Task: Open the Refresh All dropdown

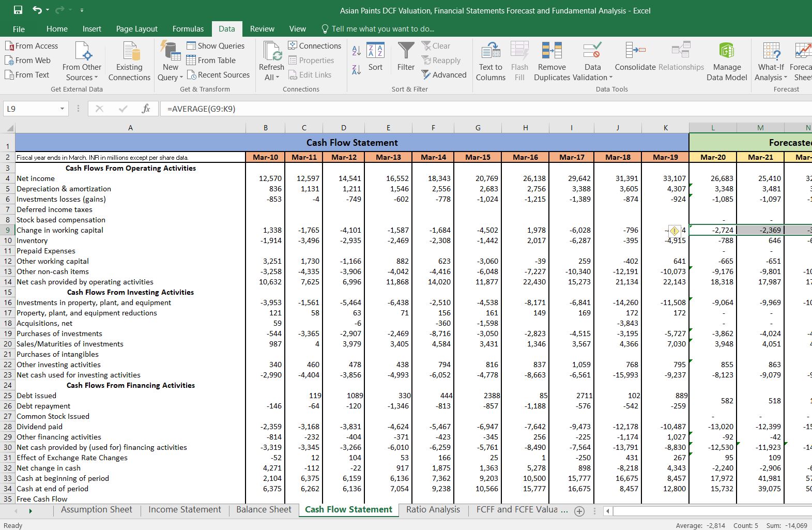Action: point(271,61)
